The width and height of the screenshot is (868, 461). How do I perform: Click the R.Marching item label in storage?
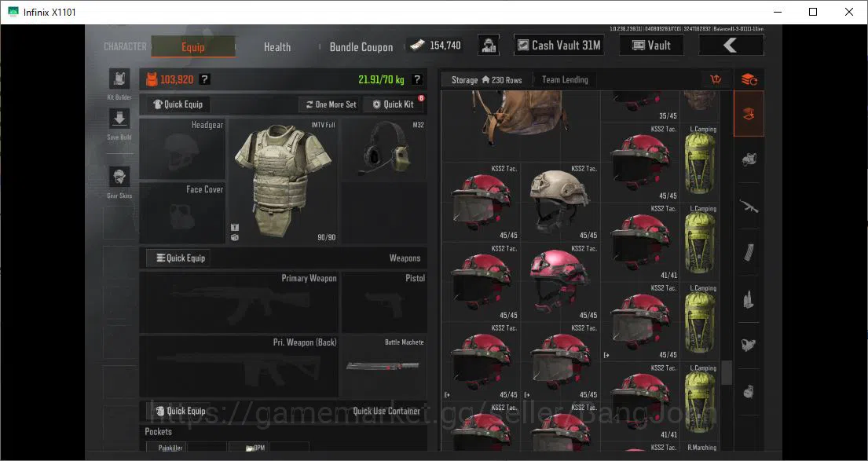701,447
